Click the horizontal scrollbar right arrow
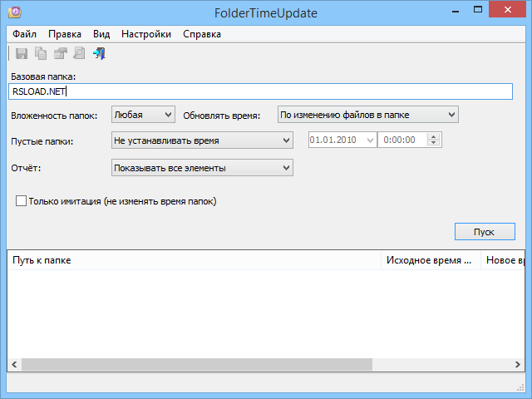 [517, 364]
